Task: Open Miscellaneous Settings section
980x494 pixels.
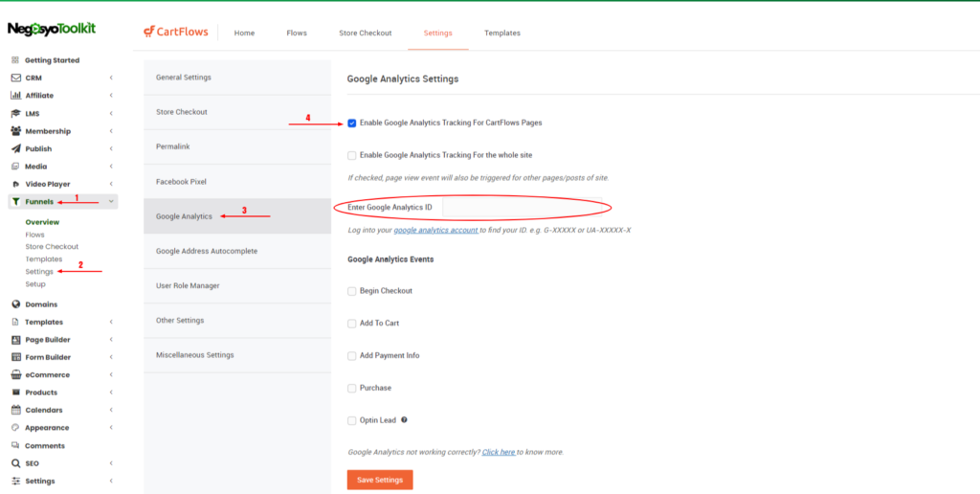Action: (x=237, y=355)
